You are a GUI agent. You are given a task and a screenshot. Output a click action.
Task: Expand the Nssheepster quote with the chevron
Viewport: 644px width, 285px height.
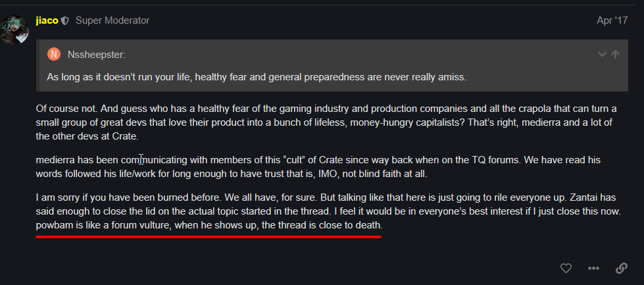[x=601, y=55]
